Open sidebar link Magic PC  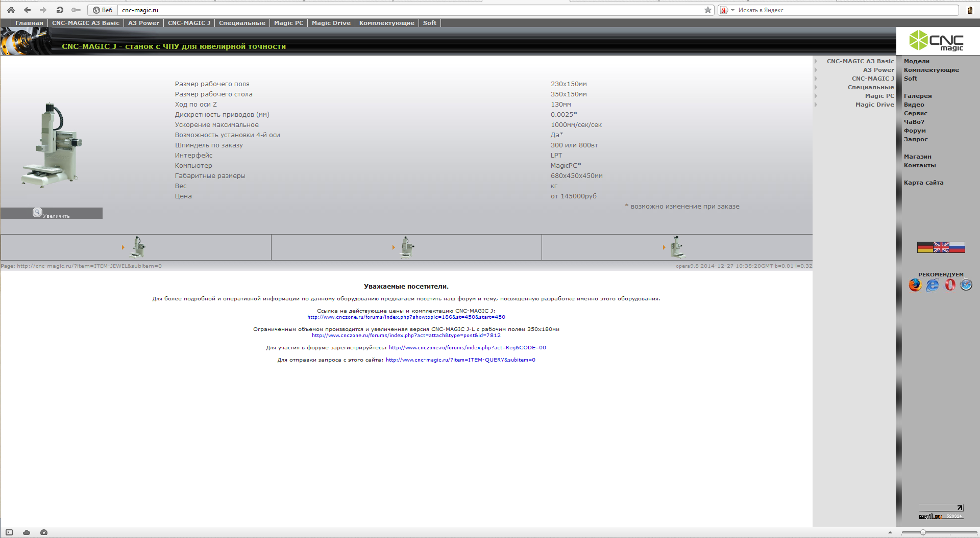(x=879, y=96)
